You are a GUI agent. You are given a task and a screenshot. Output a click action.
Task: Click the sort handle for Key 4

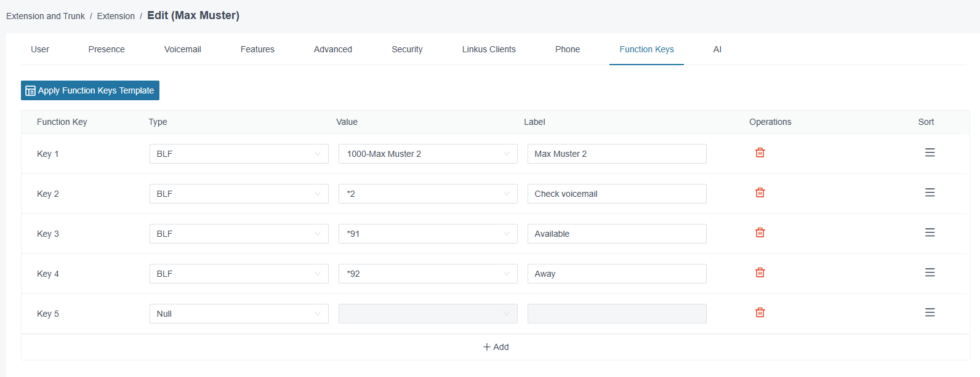(930, 272)
